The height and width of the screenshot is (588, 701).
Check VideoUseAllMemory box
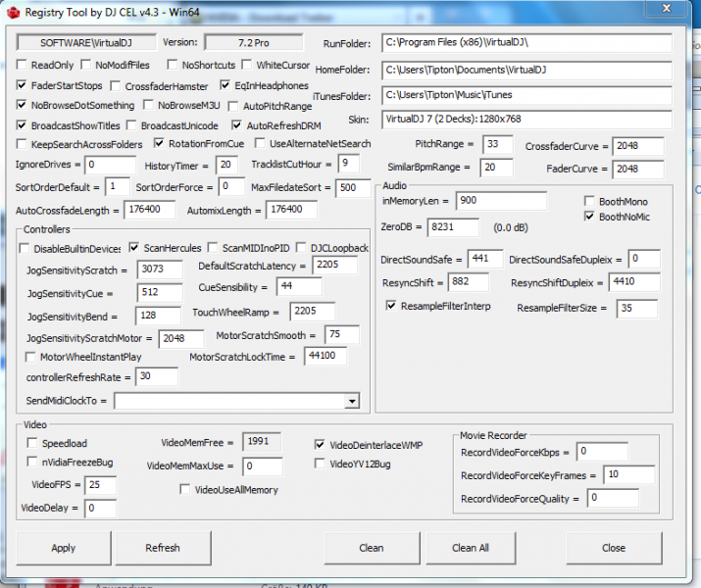coord(184,489)
